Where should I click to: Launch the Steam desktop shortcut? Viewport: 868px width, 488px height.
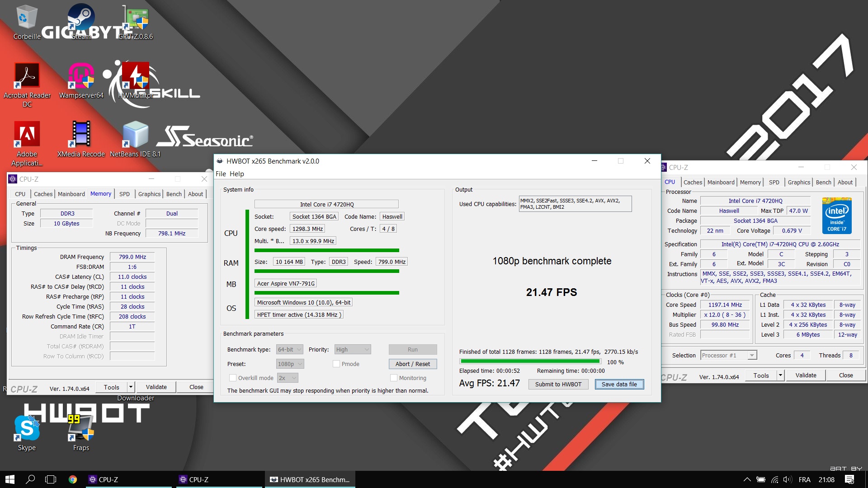point(81,23)
